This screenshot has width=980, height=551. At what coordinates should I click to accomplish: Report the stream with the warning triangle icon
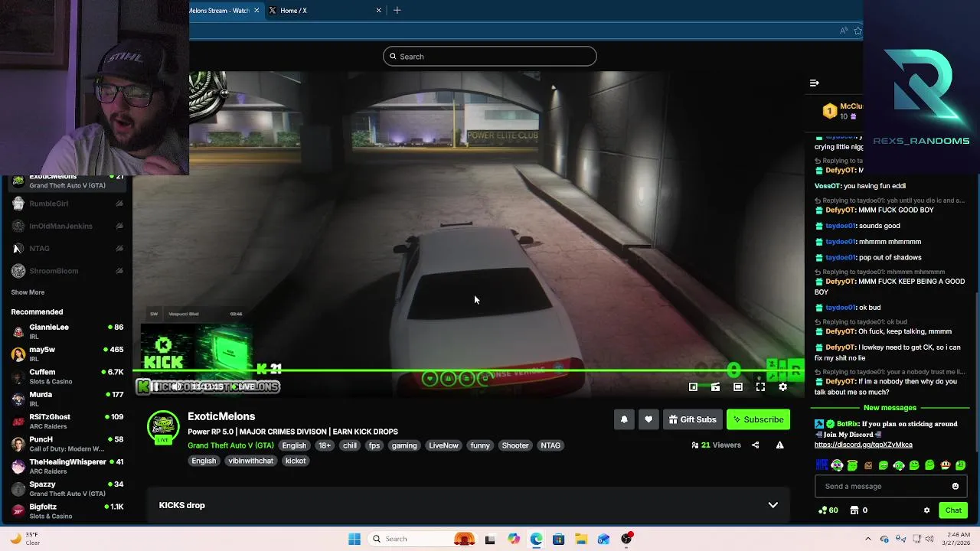tap(779, 445)
